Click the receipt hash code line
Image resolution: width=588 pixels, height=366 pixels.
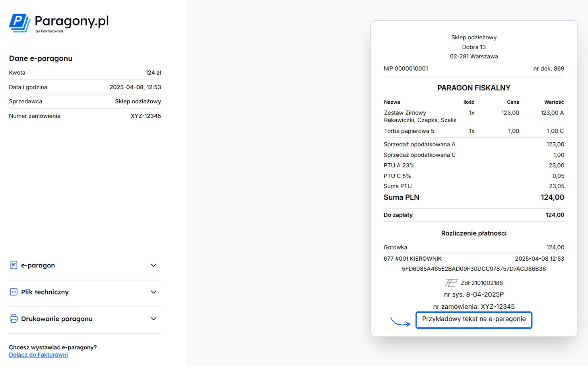(474, 269)
